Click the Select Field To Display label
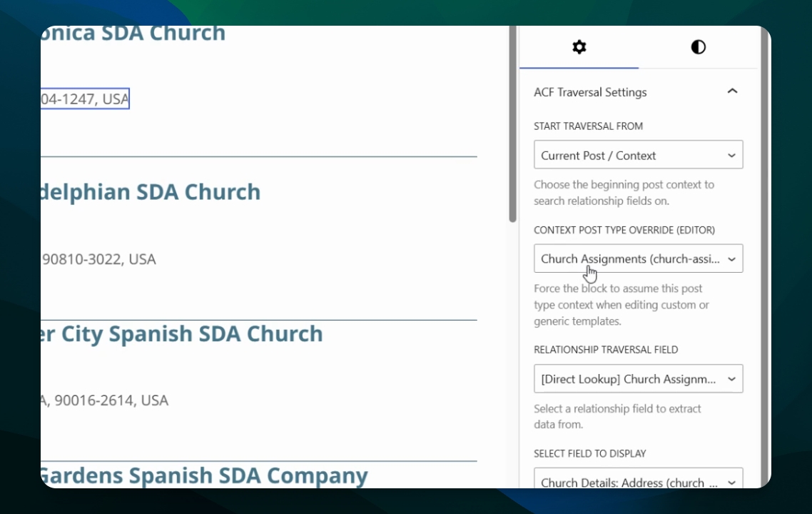The image size is (812, 514). [x=590, y=454]
